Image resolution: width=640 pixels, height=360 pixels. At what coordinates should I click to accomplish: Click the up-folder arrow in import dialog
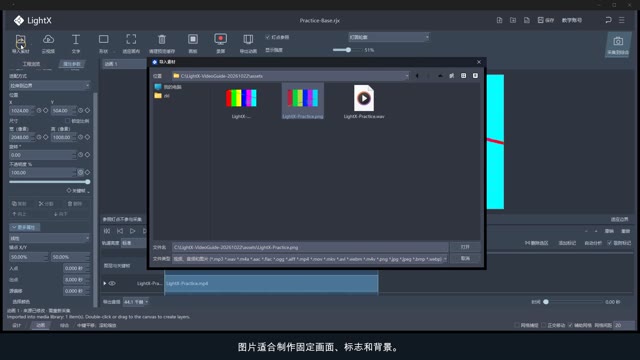pyautogui.click(x=440, y=76)
